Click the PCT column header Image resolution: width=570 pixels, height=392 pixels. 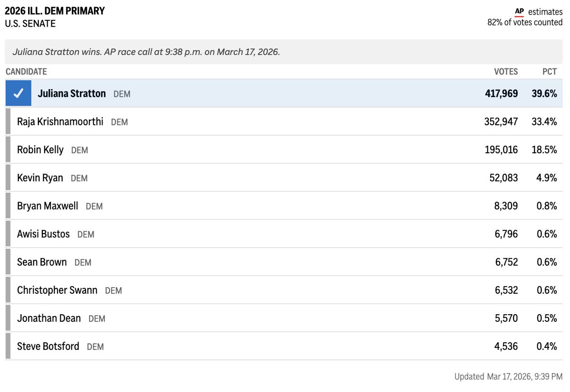[550, 72]
